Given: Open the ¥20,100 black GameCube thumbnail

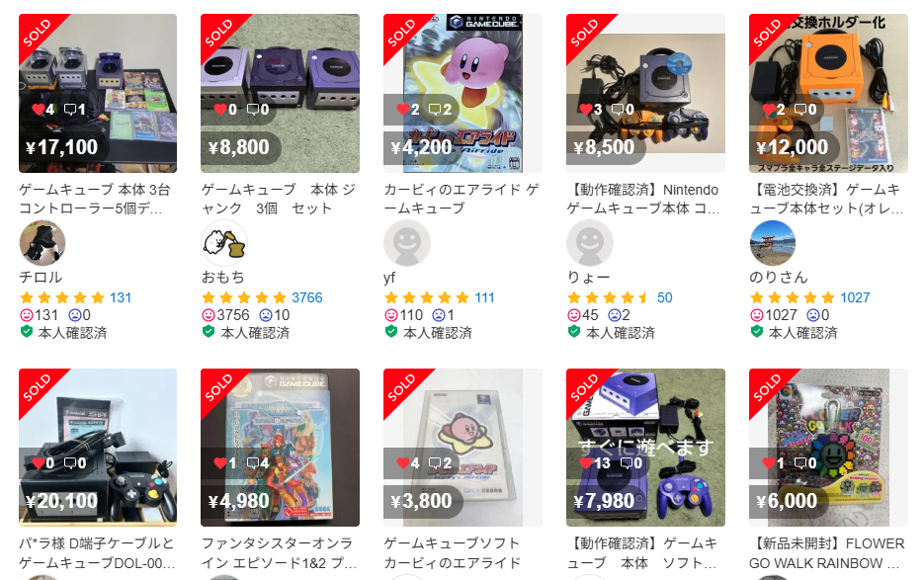Looking at the screenshot, I should pos(98,448).
